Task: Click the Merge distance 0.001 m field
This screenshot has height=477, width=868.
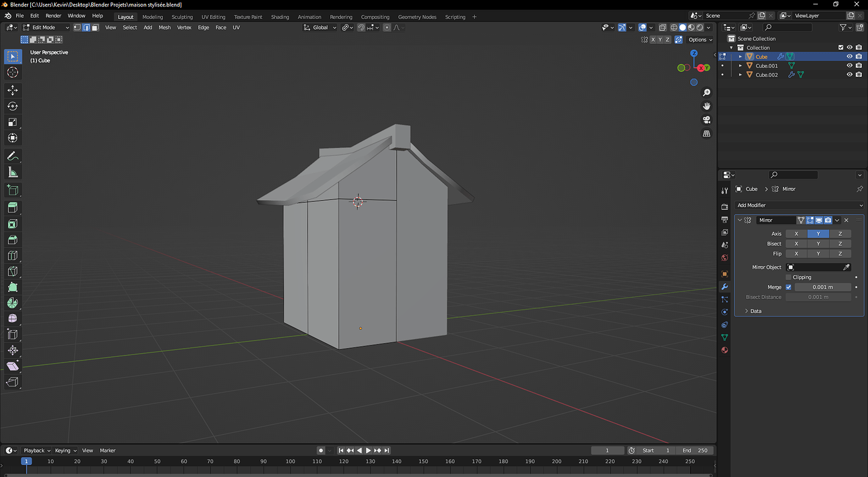Action: [823, 287]
